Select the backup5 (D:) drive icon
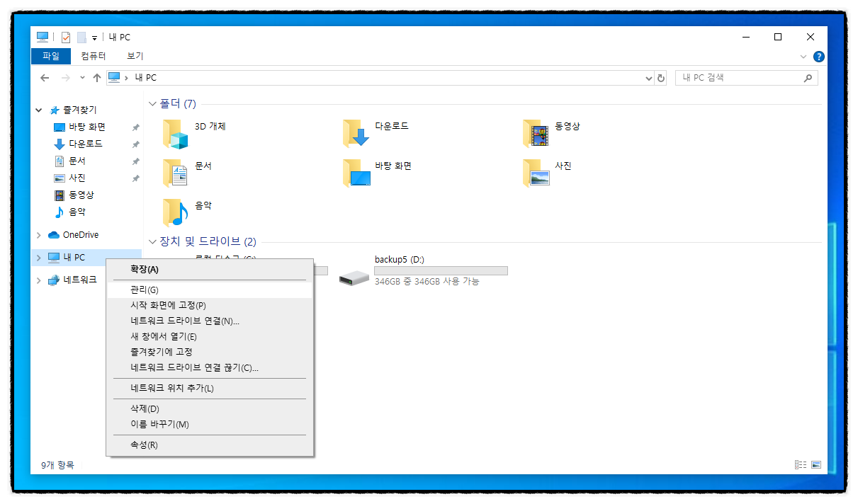858x504 pixels. click(x=354, y=277)
